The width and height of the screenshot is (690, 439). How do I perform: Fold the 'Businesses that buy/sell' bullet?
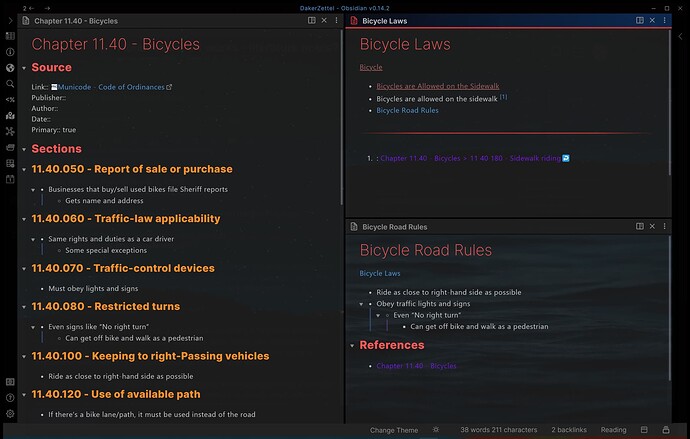33,190
